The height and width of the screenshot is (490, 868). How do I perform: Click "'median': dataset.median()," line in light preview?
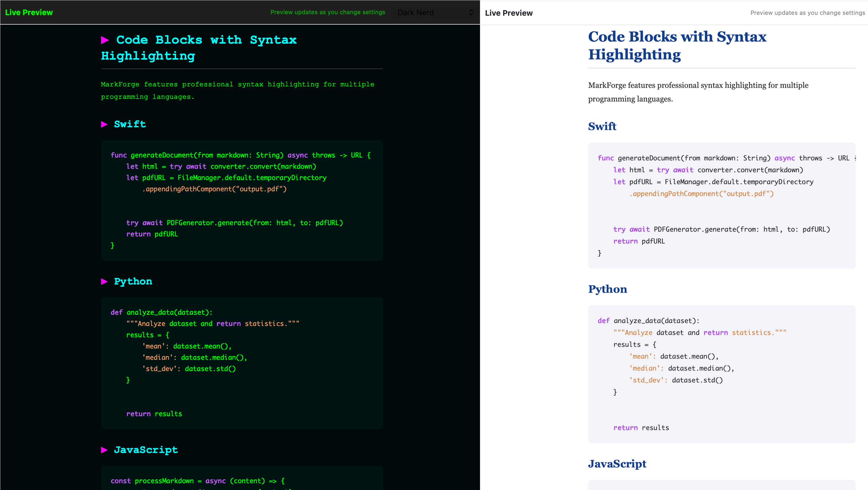point(682,368)
